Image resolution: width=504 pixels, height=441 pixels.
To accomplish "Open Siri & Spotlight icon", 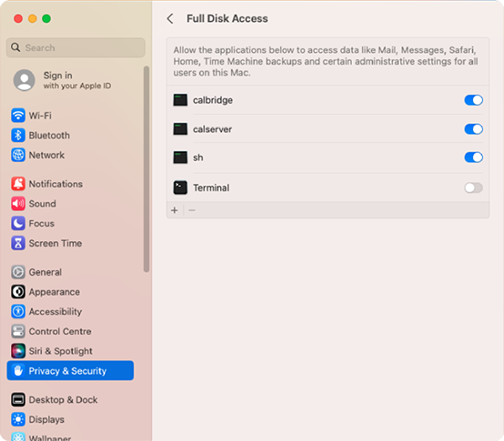I will pyautogui.click(x=18, y=351).
